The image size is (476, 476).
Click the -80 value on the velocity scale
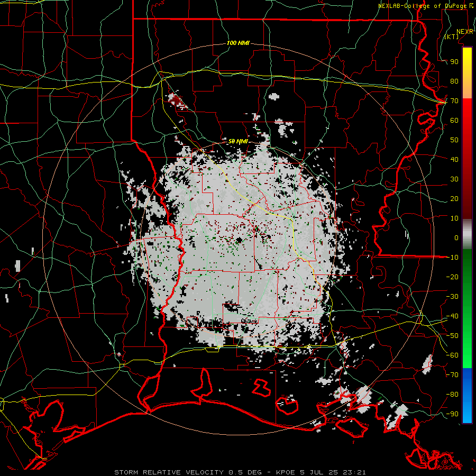click(x=452, y=395)
